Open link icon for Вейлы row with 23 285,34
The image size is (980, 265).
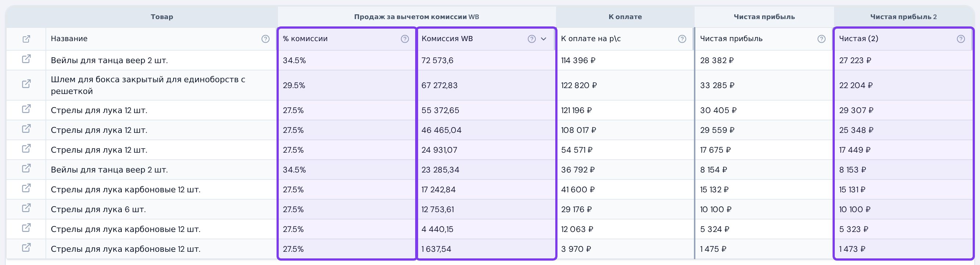[x=26, y=168]
